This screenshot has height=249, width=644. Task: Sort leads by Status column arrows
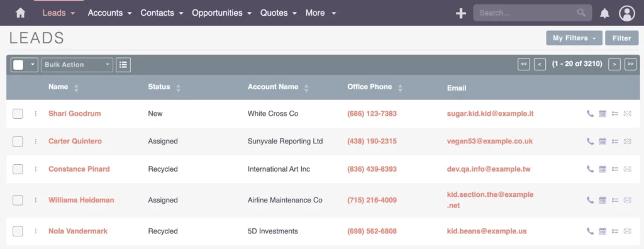[x=178, y=87]
